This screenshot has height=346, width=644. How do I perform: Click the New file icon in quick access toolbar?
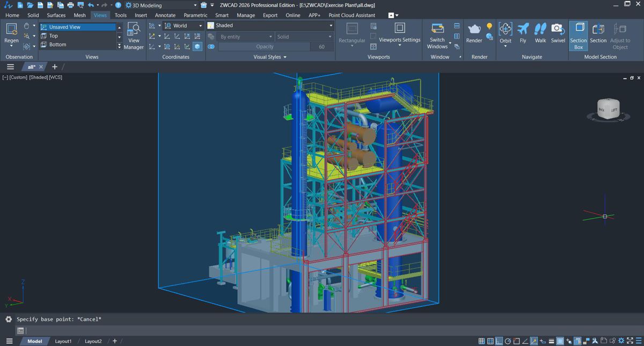(x=20, y=5)
